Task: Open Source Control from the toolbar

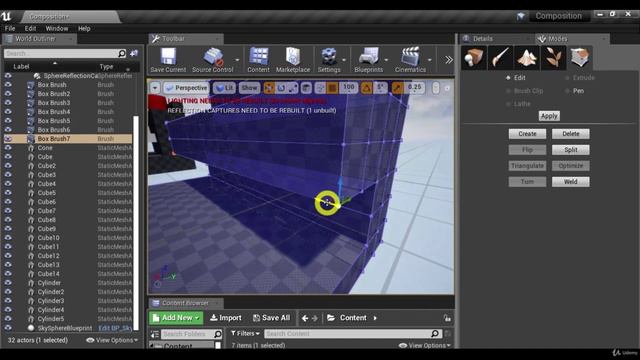Action: click(213, 60)
